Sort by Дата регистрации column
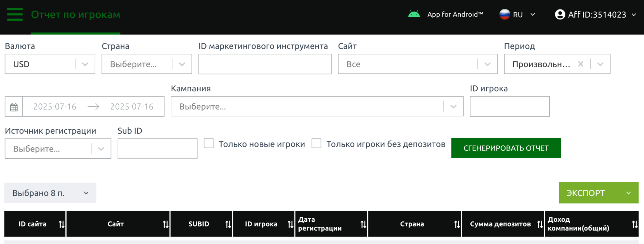The image size is (644, 244). click(363, 224)
